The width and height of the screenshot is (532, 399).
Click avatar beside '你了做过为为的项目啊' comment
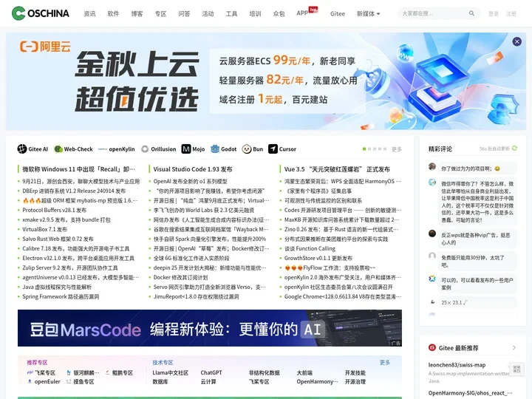click(x=432, y=166)
